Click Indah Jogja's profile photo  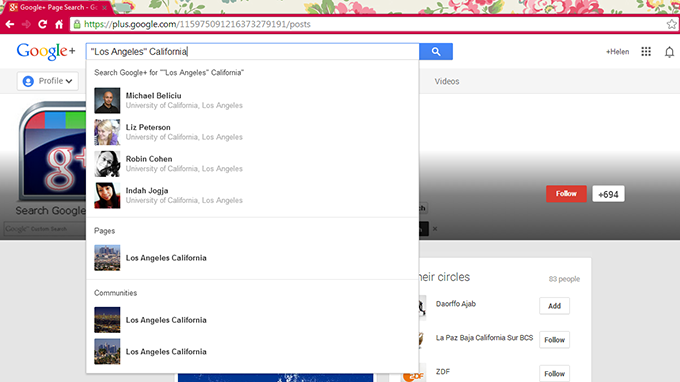107,196
